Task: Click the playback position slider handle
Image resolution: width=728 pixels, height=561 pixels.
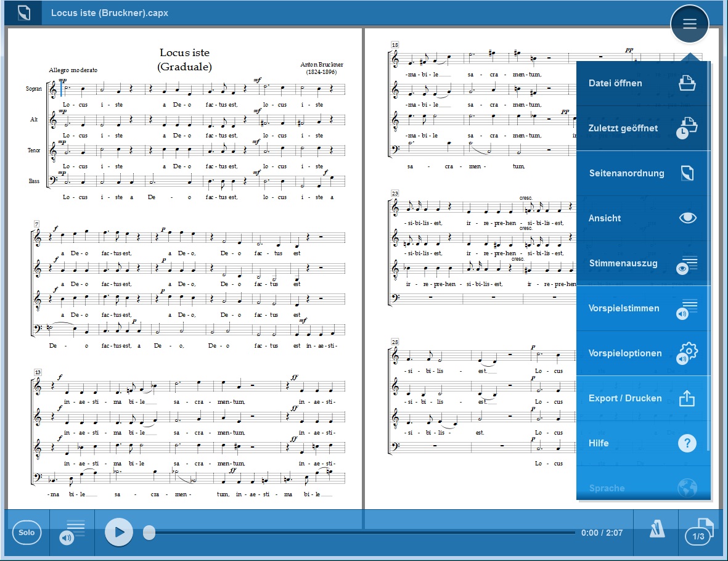Action: [149, 533]
